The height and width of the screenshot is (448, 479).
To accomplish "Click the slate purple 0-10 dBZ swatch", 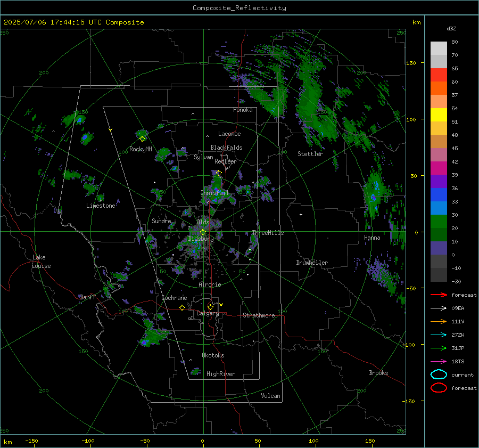I will 439,248.
